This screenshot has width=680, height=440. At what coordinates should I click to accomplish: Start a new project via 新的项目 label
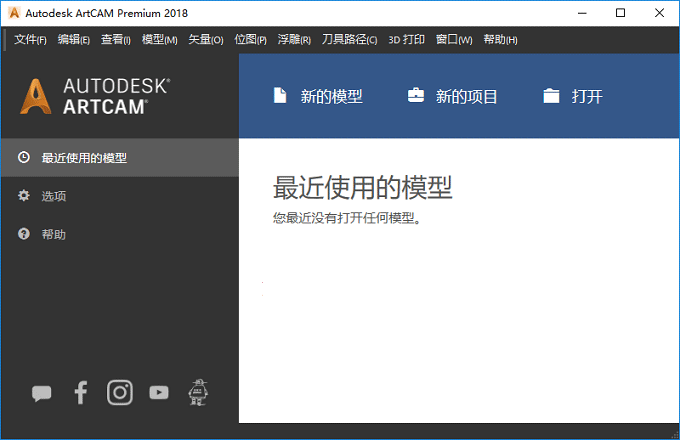[x=466, y=96]
